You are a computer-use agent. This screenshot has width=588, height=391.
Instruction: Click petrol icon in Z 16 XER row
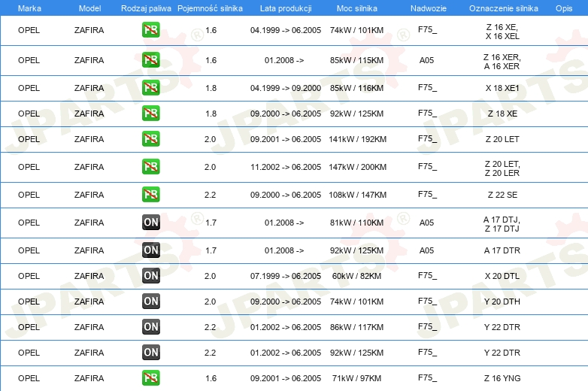[x=150, y=60]
